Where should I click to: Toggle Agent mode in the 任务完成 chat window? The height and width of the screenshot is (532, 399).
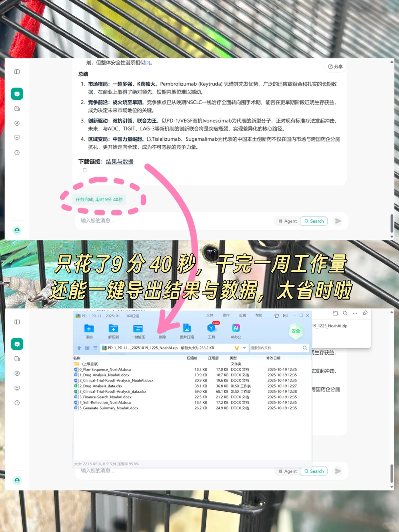click(x=288, y=221)
